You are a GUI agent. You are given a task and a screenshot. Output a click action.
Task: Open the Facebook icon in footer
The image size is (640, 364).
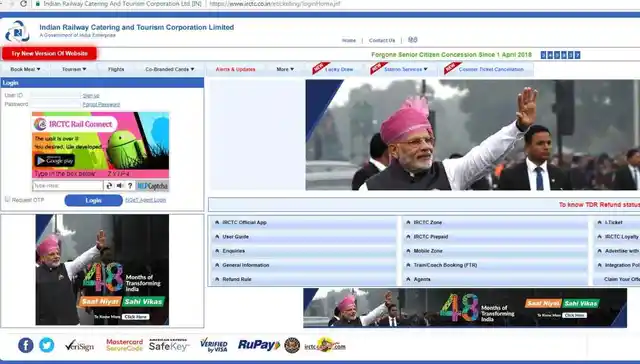[x=25, y=345]
